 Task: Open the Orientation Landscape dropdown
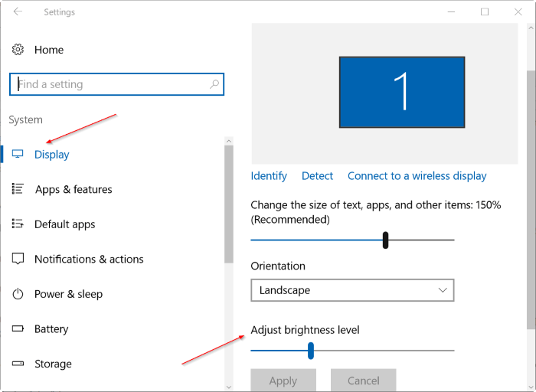352,290
